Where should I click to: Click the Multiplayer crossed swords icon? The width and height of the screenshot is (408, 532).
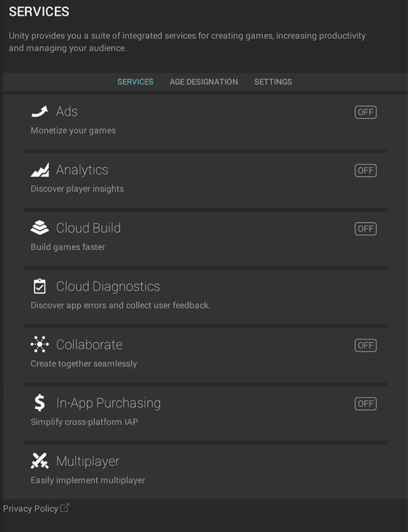[x=39, y=461]
